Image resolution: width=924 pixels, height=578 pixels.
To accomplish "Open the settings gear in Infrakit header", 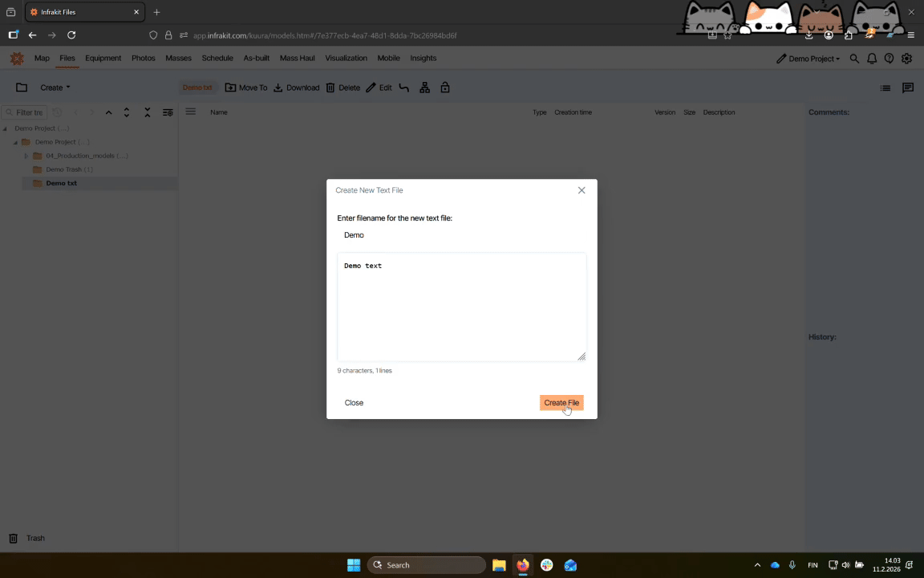I will (907, 59).
